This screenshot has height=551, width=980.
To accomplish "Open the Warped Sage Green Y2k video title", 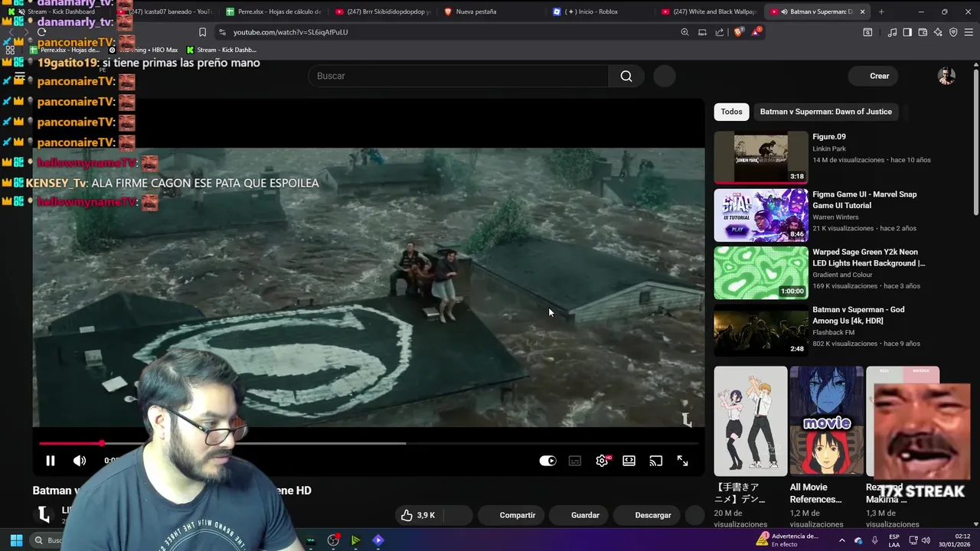I will (868, 257).
